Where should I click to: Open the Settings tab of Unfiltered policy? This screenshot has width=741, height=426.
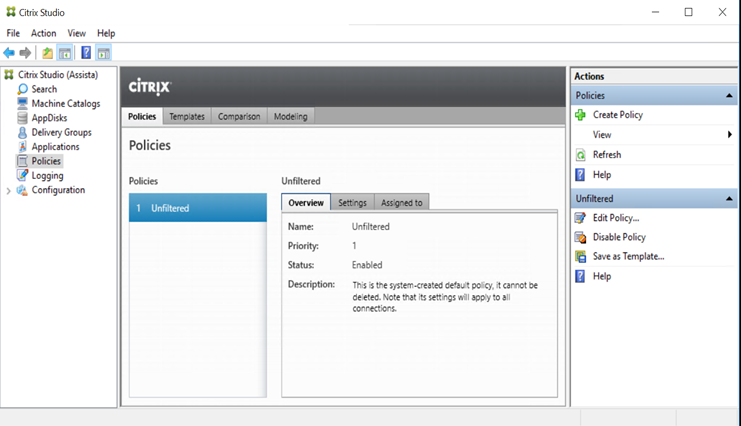click(x=353, y=202)
